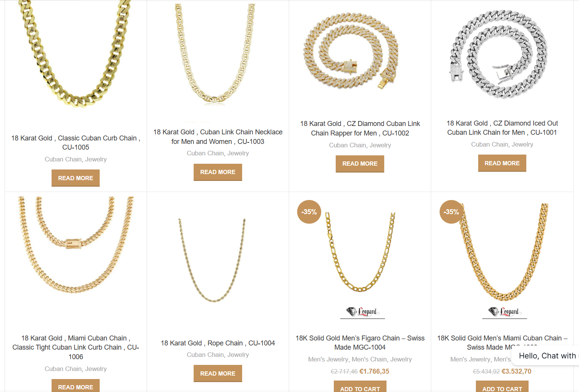Add Figaro Chain MGC-1004 to cart
This screenshot has height=392, width=579.
(x=360, y=387)
